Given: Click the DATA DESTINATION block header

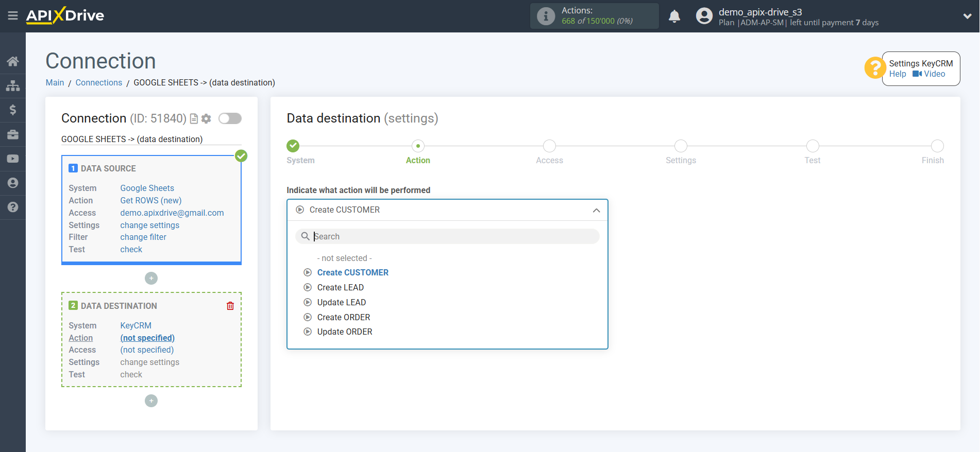Looking at the screenshot, I should tap(119, 306).
